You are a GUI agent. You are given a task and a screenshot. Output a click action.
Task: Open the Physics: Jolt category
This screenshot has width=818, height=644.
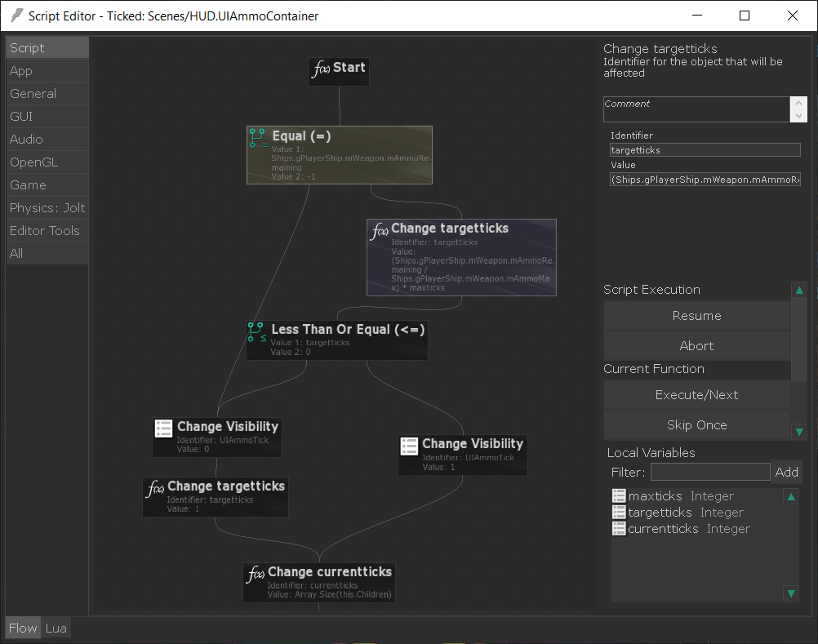point(47,208)
